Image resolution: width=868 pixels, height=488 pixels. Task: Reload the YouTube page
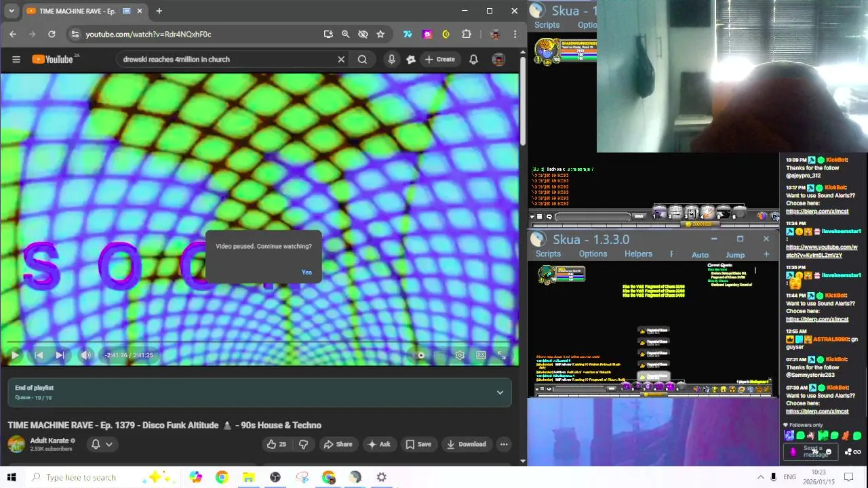[52, 34]
